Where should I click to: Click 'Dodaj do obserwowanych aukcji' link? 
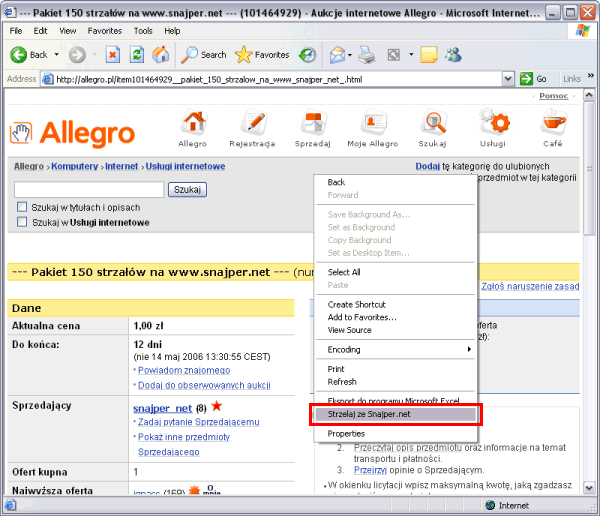pyautogui.click(x=204, y=385)
